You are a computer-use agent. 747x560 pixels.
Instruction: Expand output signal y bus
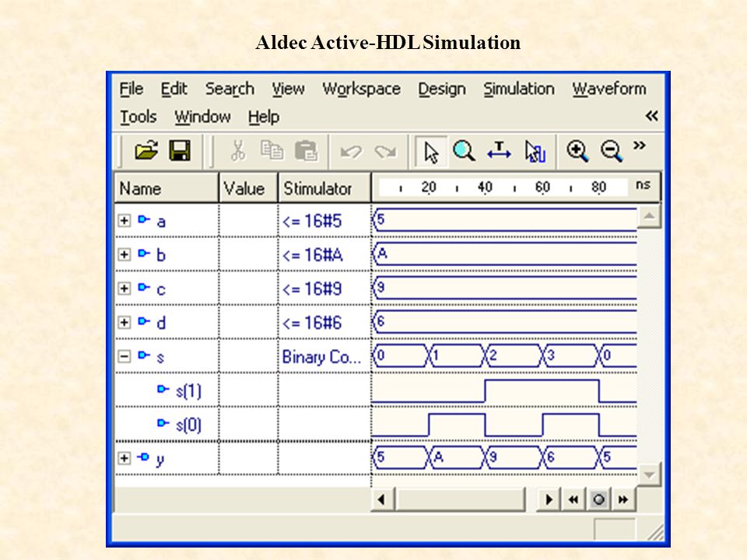click(x=124, y=458)
